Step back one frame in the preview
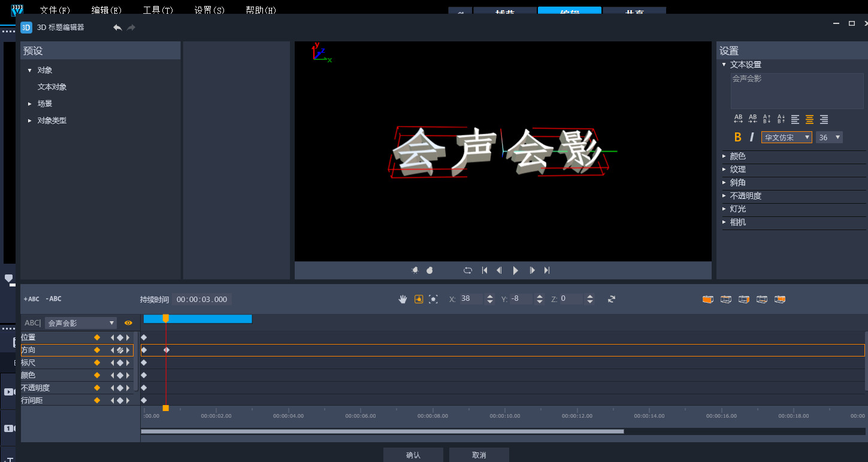868x462 pixels. (x=499, y=270)
